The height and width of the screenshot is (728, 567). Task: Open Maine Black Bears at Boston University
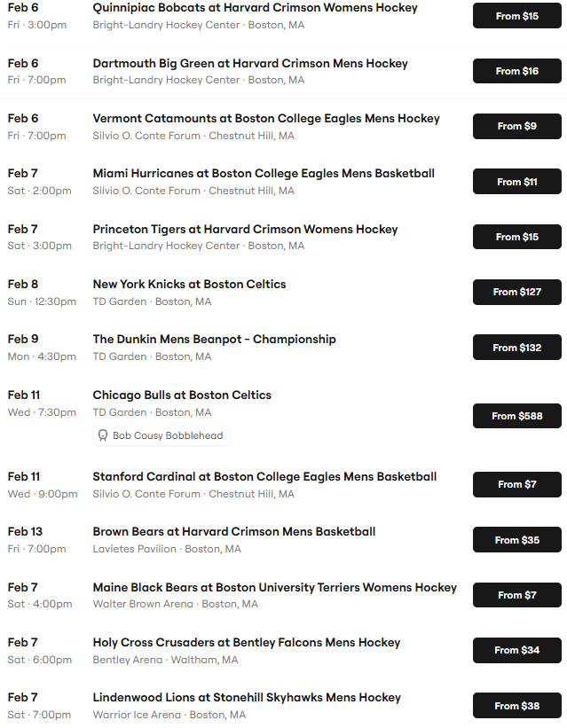(274, 588)
